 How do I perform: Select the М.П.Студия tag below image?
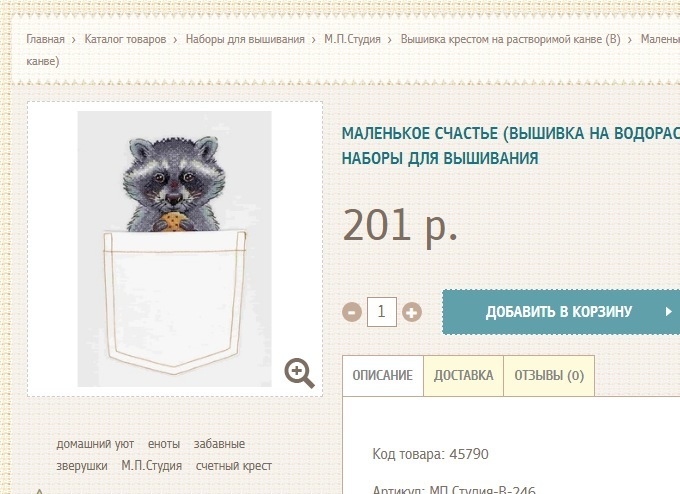(151, 466)
